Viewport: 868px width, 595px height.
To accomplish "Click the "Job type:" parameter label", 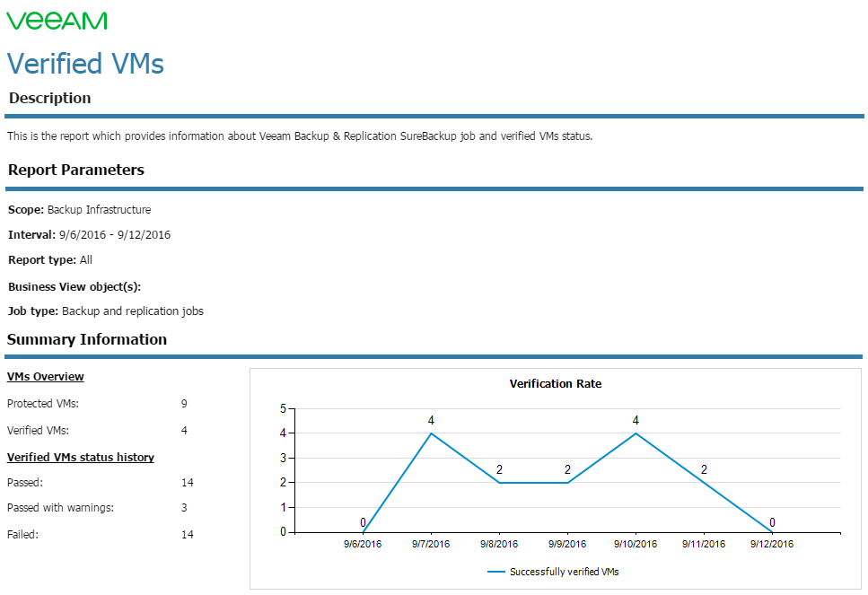I will (x=32, y=311).
